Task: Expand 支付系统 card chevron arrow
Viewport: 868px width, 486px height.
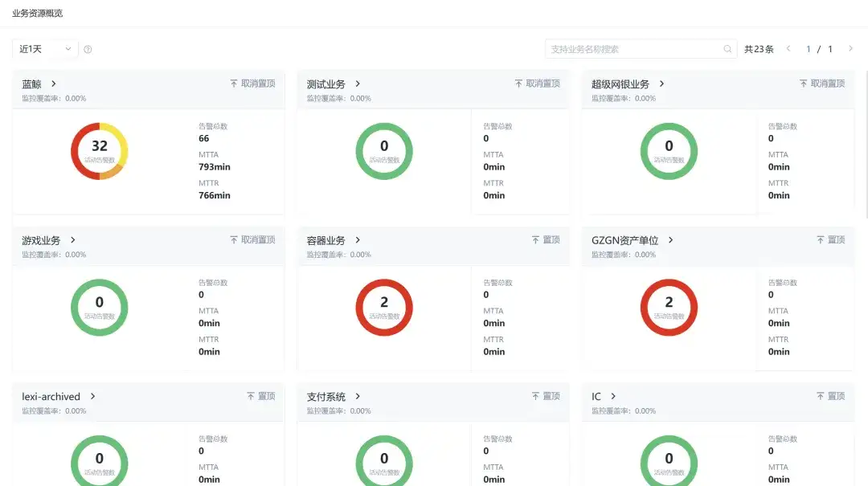Action: coord(358,396)
